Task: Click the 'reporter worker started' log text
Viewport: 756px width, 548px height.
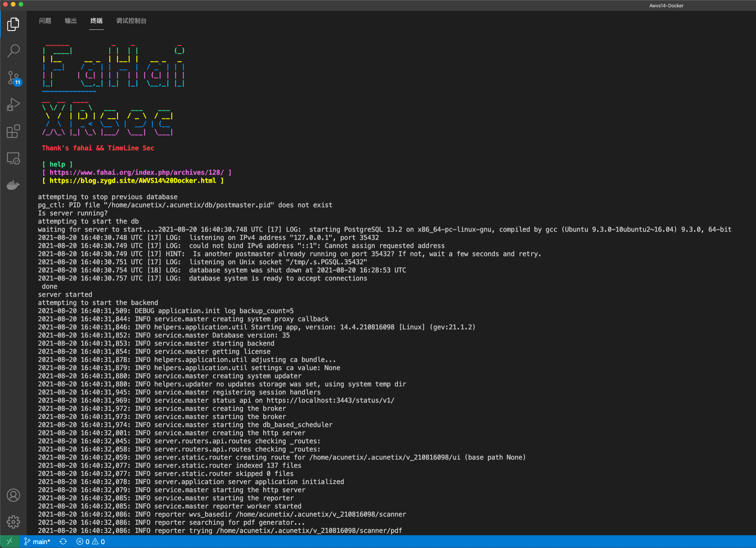Action: (257, 506)
